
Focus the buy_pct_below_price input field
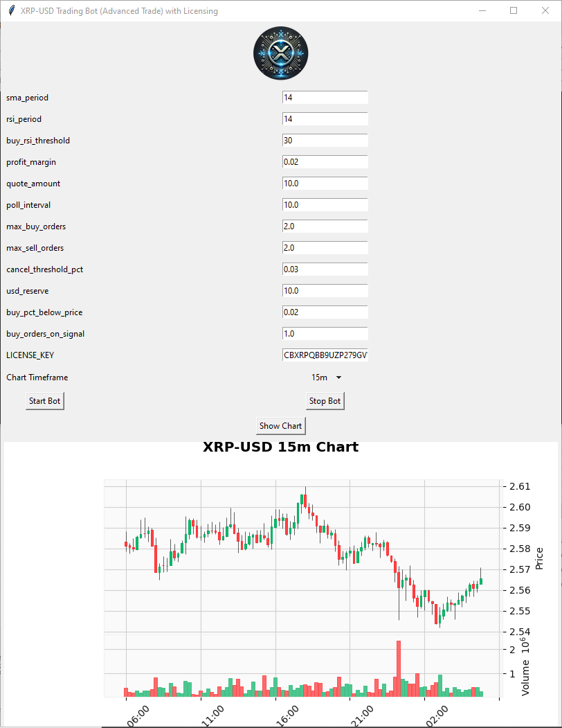[325, 312]
